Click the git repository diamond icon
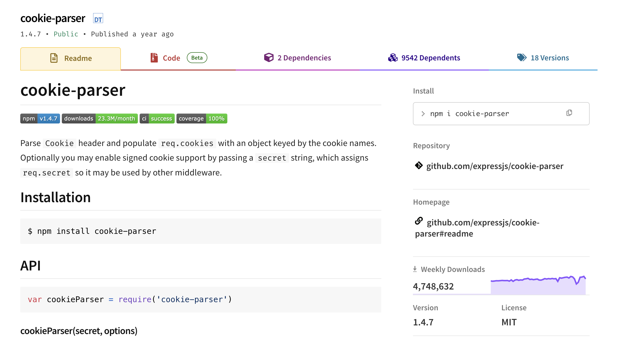 click(x=418, y=166)
